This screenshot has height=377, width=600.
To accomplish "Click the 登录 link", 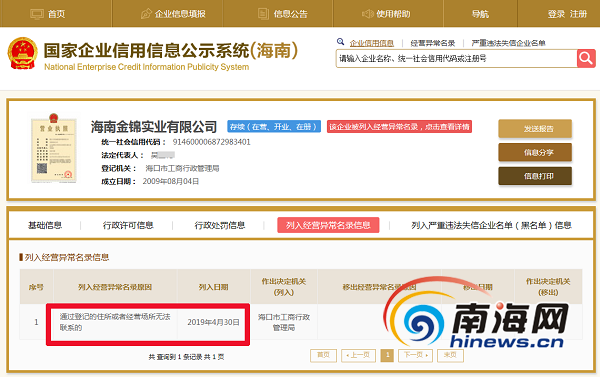I will click(x=556, y=14).
